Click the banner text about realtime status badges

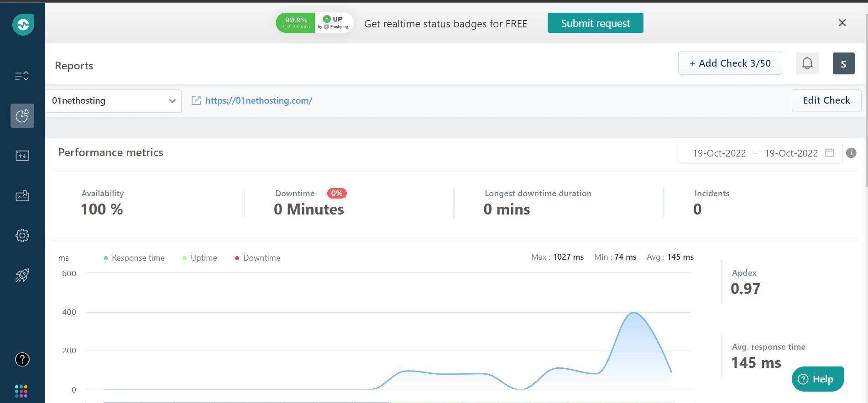point(445,24)
